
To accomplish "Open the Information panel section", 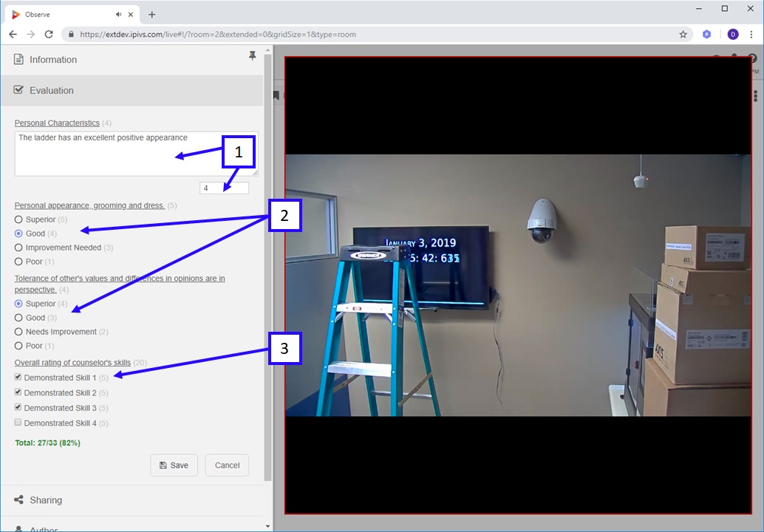I will (132, 59).
